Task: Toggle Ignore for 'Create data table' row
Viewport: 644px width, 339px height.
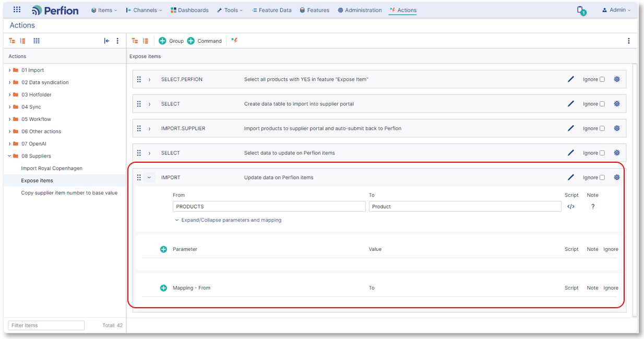Action: tap(602, 104)
